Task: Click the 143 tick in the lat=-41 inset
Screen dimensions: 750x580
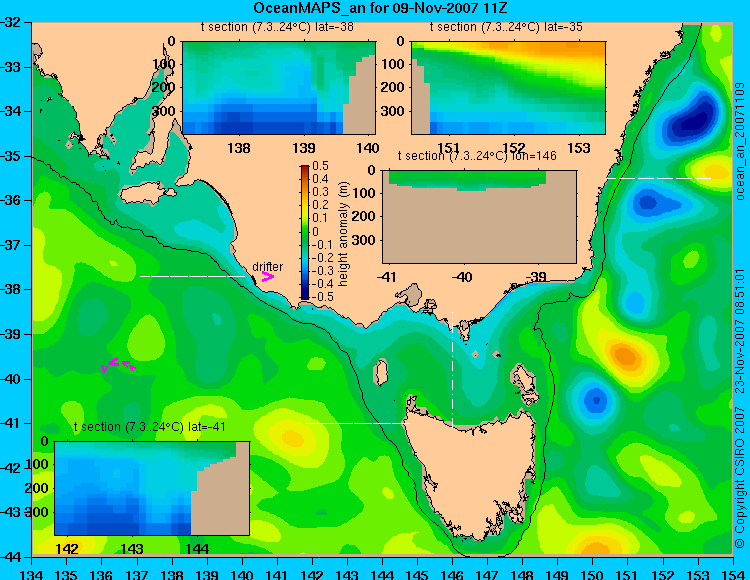Action: pyautogui.click(x=132, y=549)
